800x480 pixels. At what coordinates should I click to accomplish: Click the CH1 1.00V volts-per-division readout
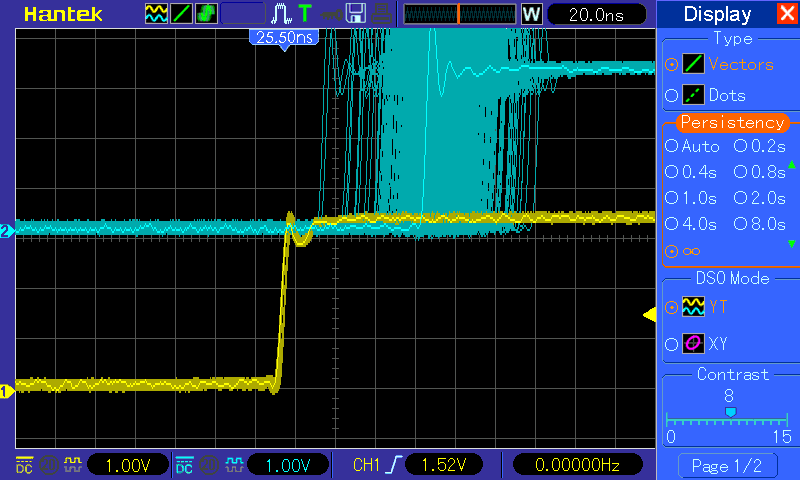128,465
